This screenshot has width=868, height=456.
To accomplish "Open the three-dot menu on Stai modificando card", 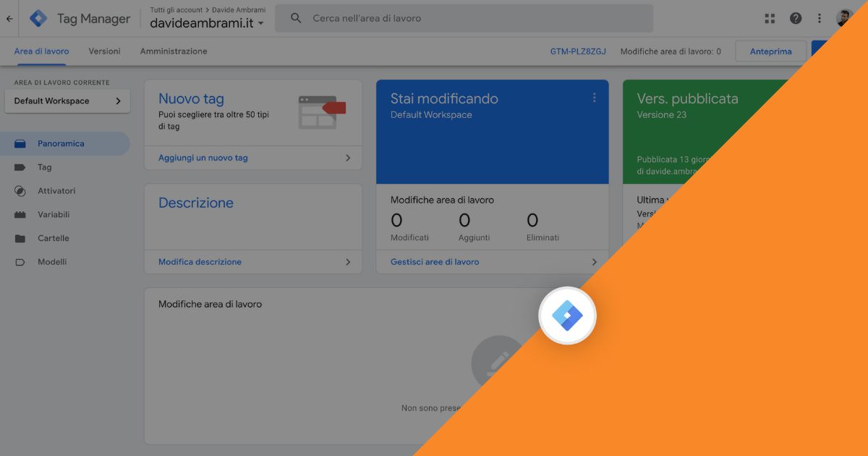I will click(595, 98).
